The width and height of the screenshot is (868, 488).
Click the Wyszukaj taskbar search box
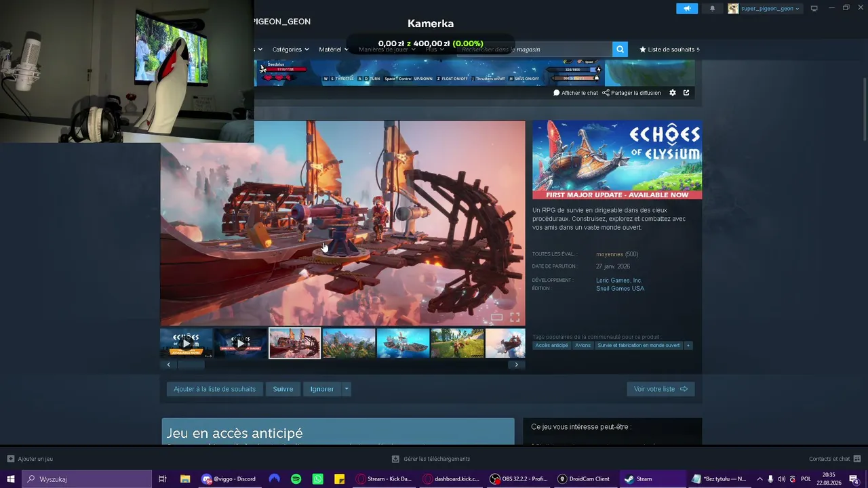pyautogui.click(x=87, y=479)
